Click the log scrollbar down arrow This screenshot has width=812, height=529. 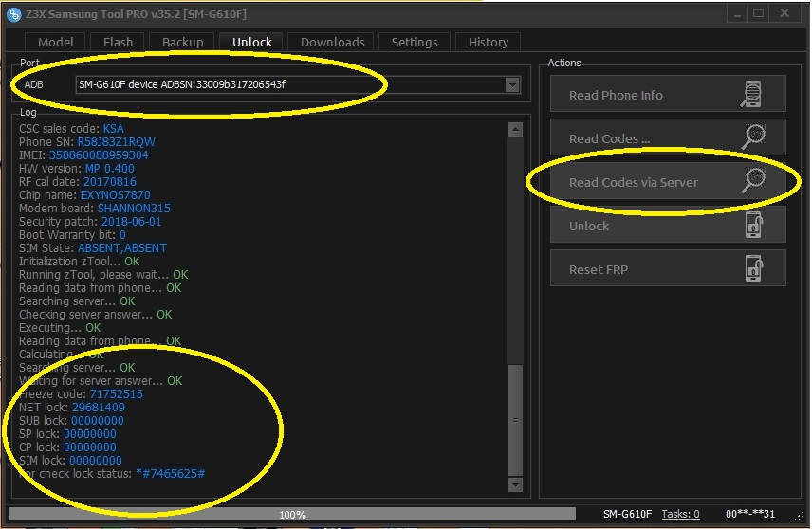coord(515,485)
